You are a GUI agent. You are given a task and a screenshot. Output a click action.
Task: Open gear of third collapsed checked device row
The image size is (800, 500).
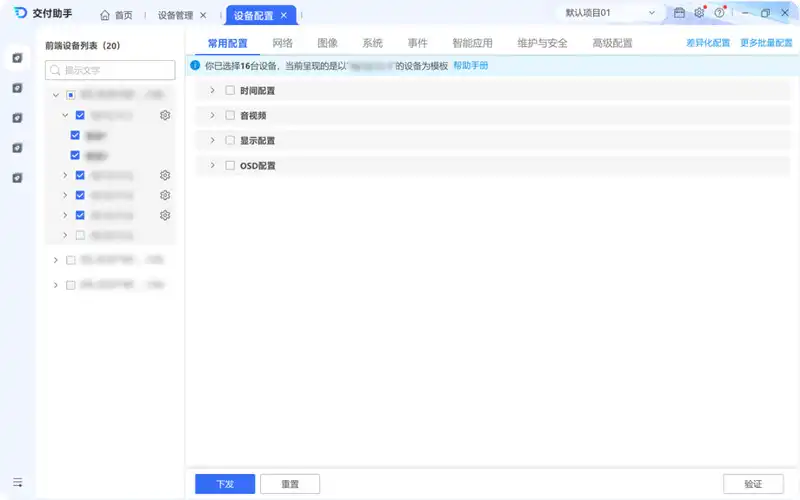[x=165, y=215]
